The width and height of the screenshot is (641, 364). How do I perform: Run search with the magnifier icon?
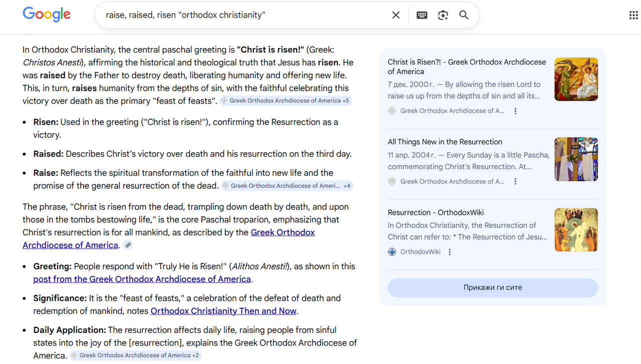[464, 15]
